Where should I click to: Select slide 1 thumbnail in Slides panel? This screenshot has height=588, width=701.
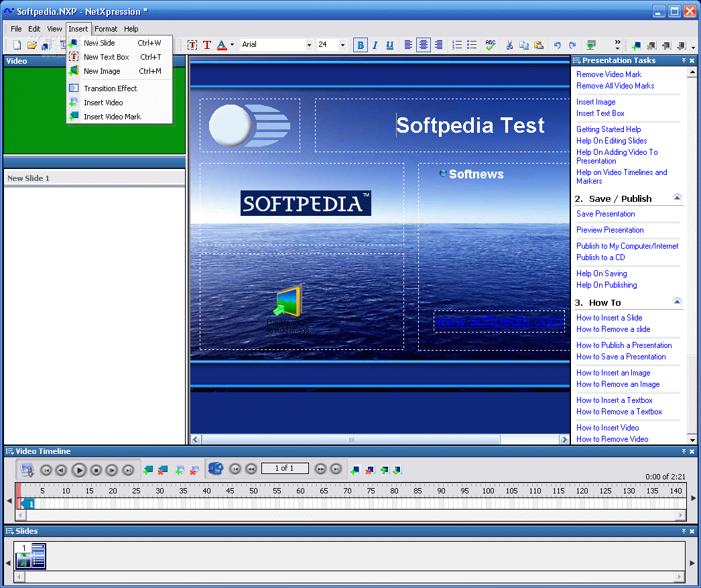[x=31, y=556]
